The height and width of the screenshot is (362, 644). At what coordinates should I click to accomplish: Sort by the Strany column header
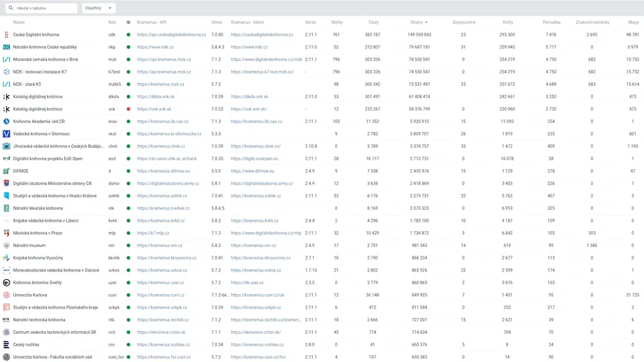(416, 23)
